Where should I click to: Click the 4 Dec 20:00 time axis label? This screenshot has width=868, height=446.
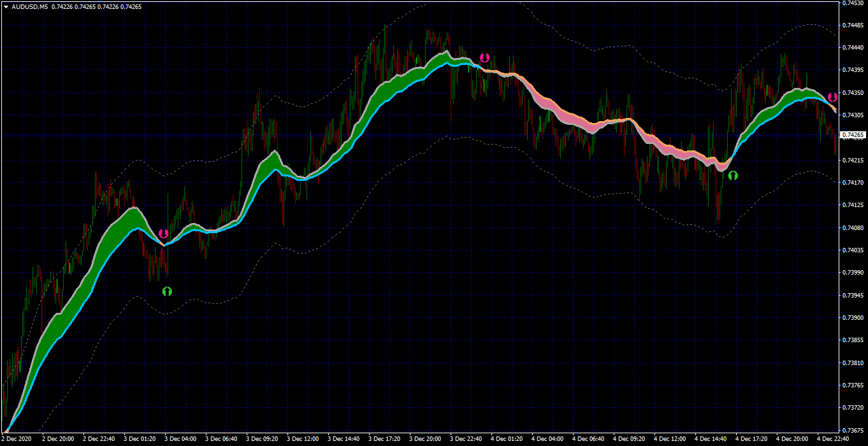[793, 439]
